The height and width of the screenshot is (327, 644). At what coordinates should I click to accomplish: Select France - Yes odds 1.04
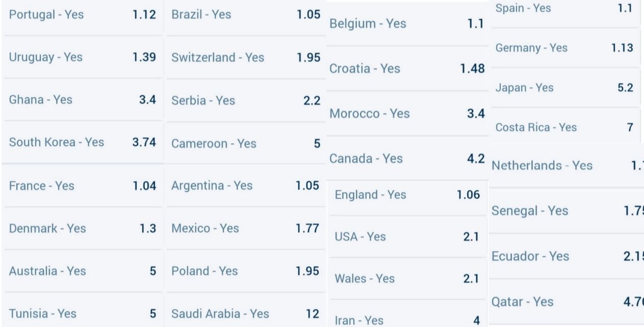pos(83,186)
